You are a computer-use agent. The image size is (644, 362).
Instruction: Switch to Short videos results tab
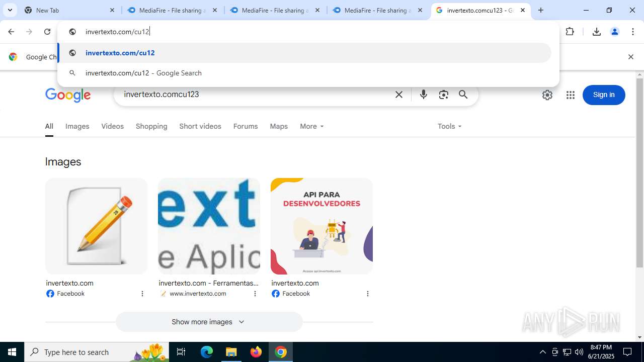200,127
